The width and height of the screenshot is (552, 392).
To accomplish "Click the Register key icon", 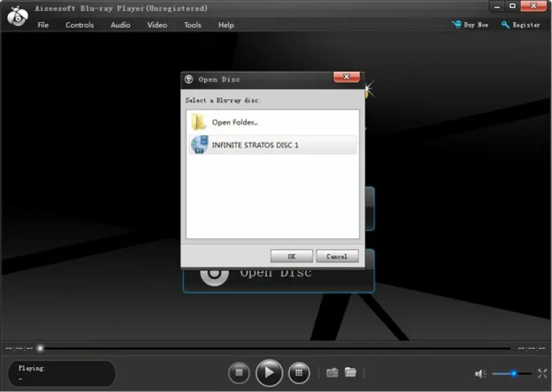I will pyautogui.click(x=506, y=25).
